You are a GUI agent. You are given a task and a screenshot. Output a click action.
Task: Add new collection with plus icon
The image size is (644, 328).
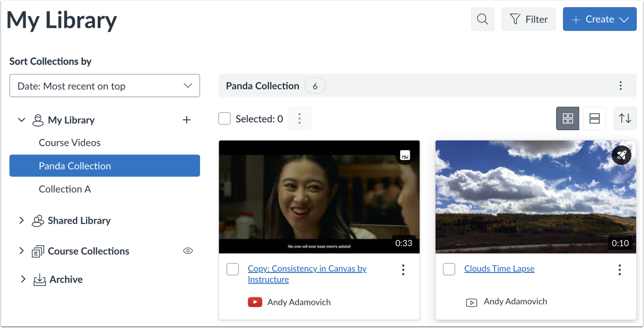(187, 120)
